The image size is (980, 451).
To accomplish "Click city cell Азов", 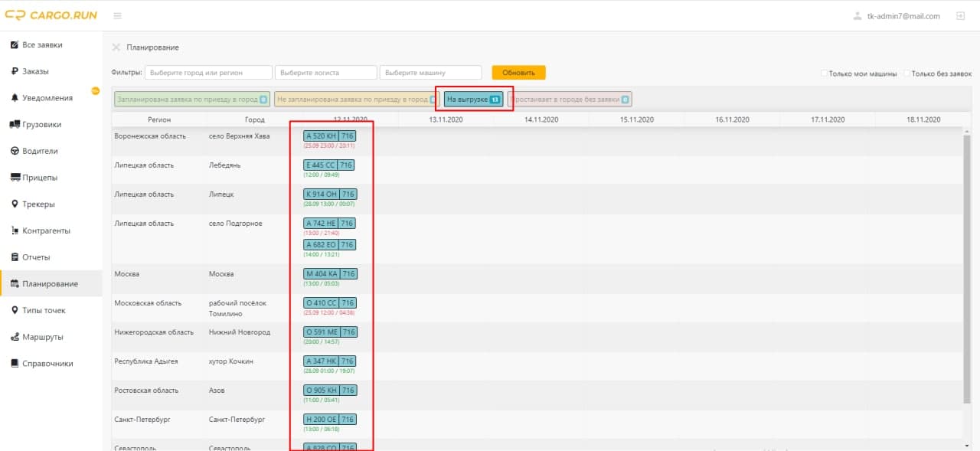I will 217,391.
